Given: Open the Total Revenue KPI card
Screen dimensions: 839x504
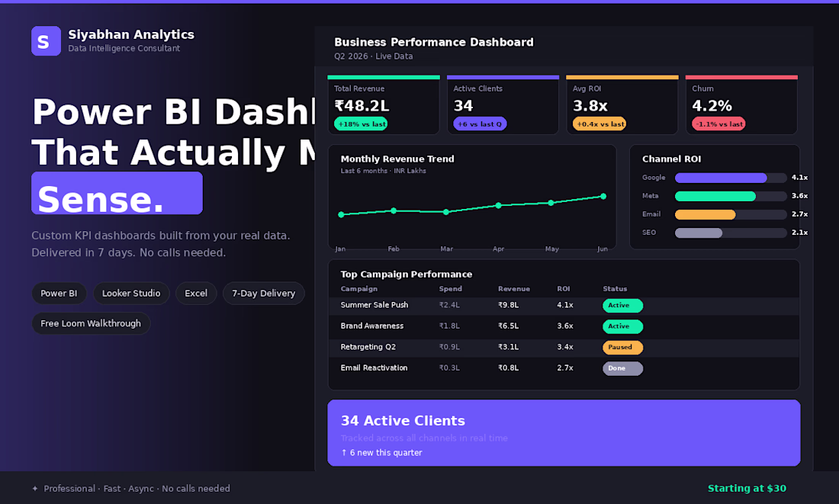Looking at the screenshot, I should (384, 105).
